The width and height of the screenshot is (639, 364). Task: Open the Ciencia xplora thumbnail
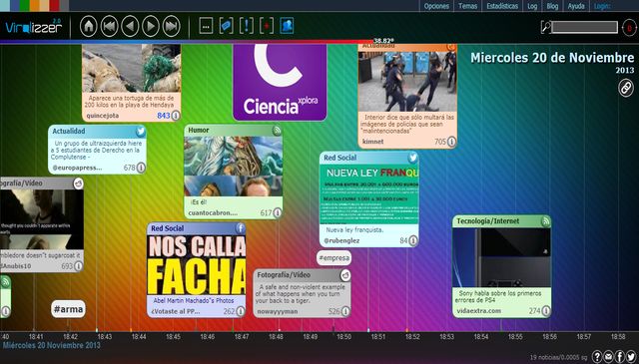tap(280, 83)
